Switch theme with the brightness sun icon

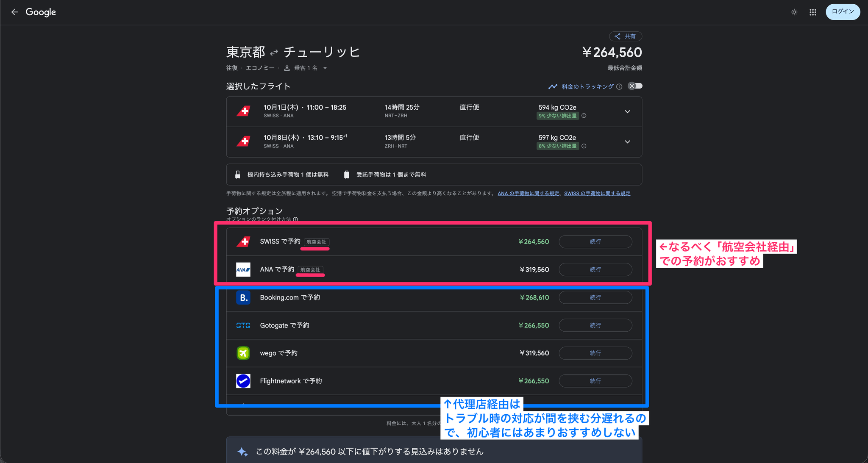[x=794, y=12]
